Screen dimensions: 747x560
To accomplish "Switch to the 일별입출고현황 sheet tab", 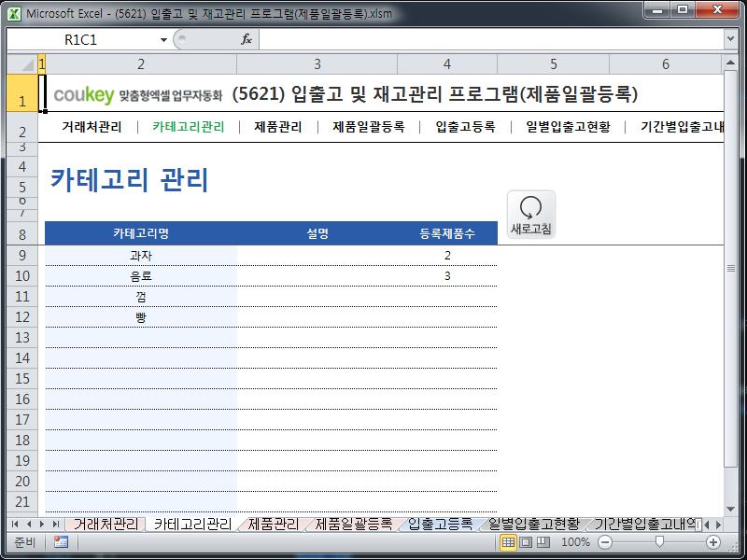I will pos(533,524).
